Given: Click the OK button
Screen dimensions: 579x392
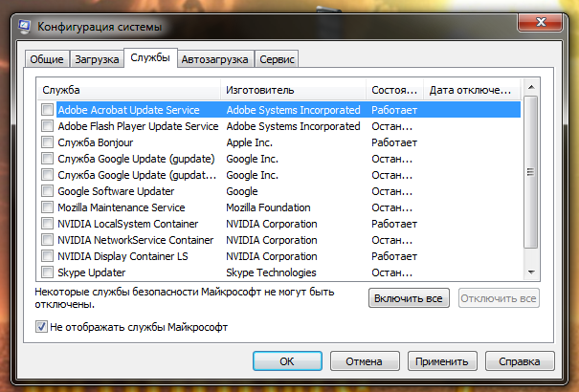Looking at the screenshot, I should tap(287, 361).
